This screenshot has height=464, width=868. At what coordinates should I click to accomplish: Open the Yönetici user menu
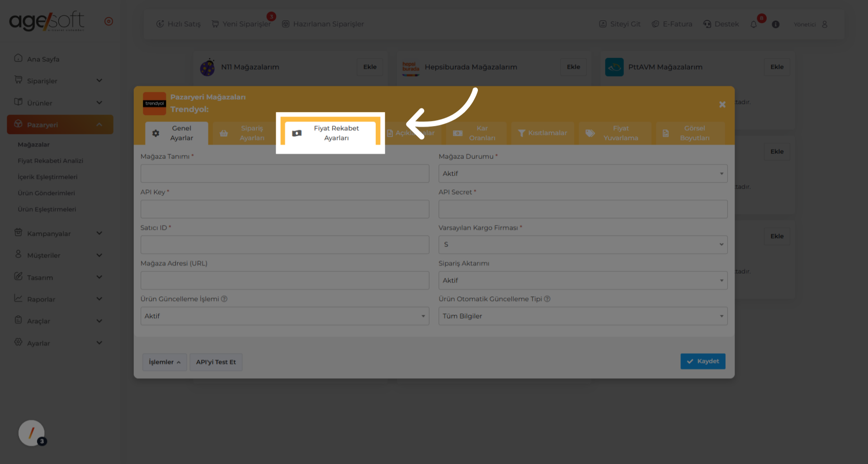pyautogui.click(x=811, y=24)
